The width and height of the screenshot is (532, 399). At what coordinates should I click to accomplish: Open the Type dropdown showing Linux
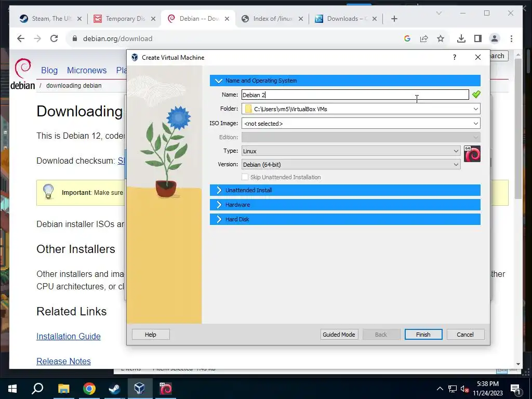(x=351, y=151)
